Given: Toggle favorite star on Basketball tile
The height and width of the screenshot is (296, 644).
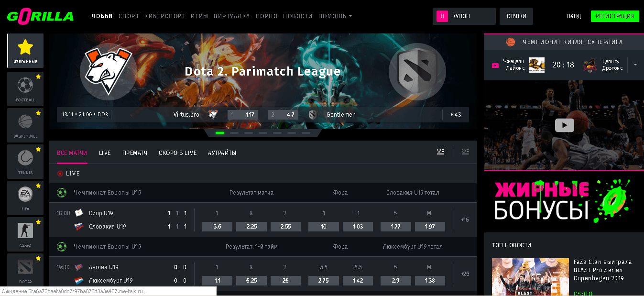Looking at the screenshot, I should point(38,112).
